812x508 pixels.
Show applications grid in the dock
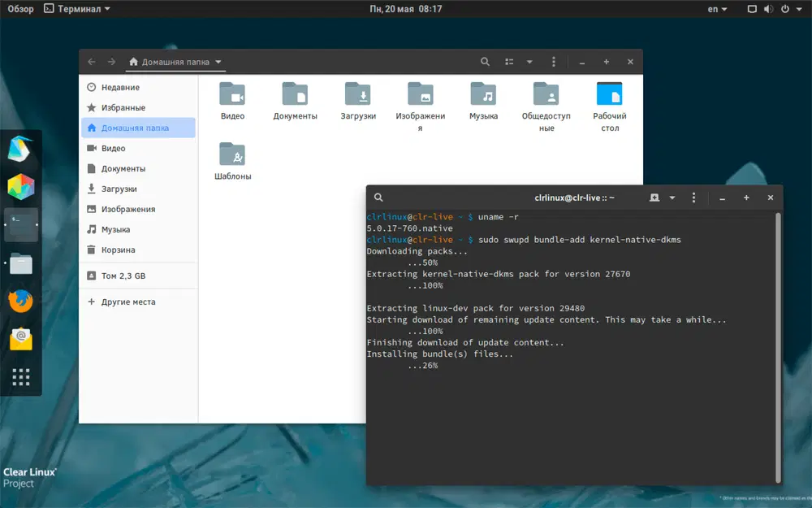[x=20, y=377]
